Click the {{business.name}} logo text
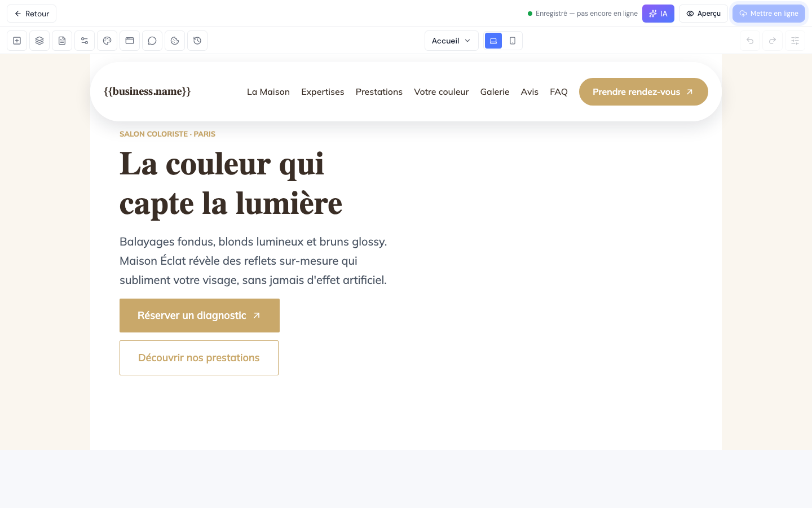Screen dimensions: 812x508 (147, 91)
